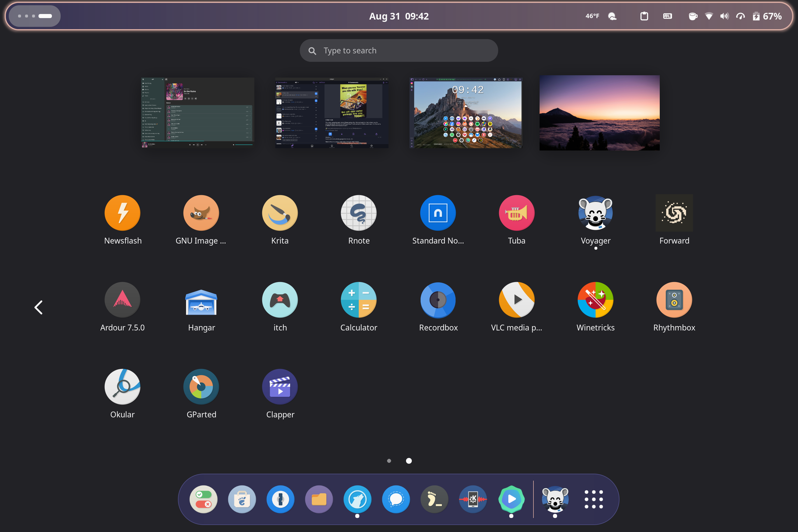
Task: Launch the password manager dock icon
Action: coord(280,499)
